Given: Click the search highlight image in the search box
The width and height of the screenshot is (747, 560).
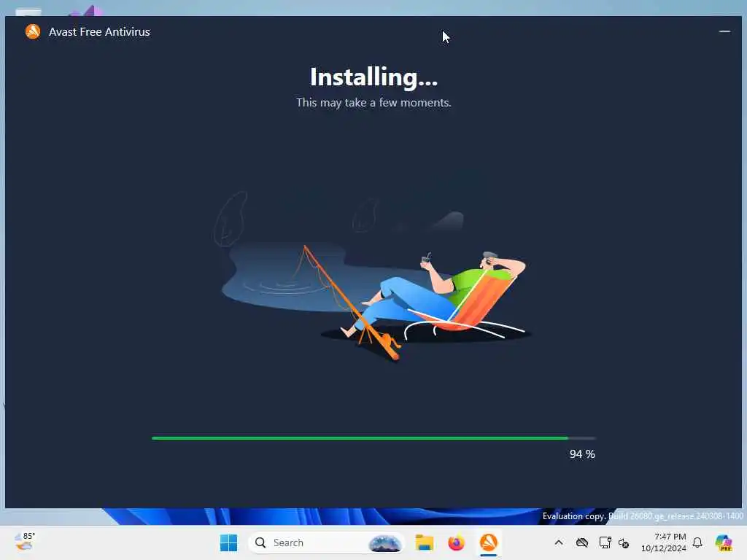Looking at the screenshot, I should 384,542.
